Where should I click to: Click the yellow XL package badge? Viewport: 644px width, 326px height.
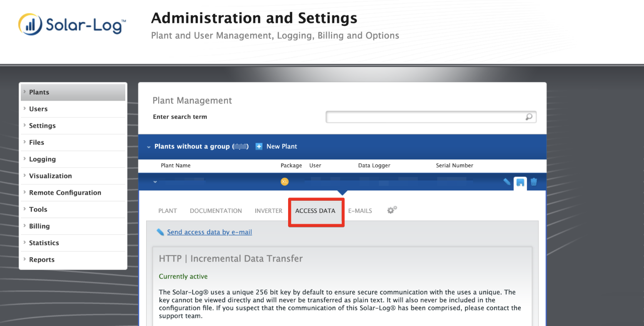[285, 182]
